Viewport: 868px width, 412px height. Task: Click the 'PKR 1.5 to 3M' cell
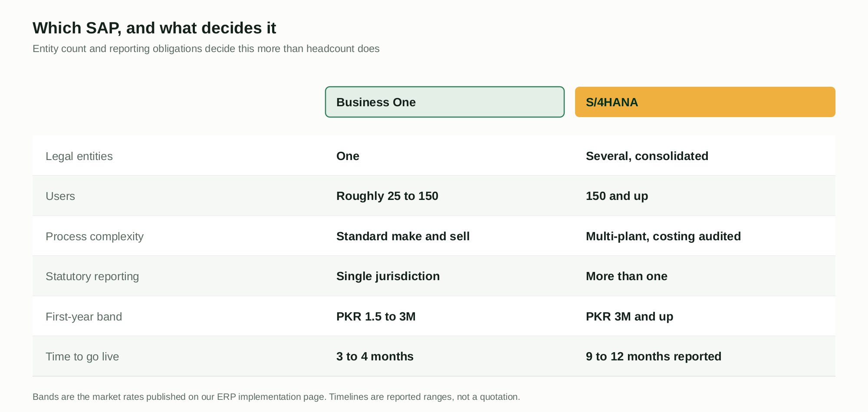pos(376,317)
